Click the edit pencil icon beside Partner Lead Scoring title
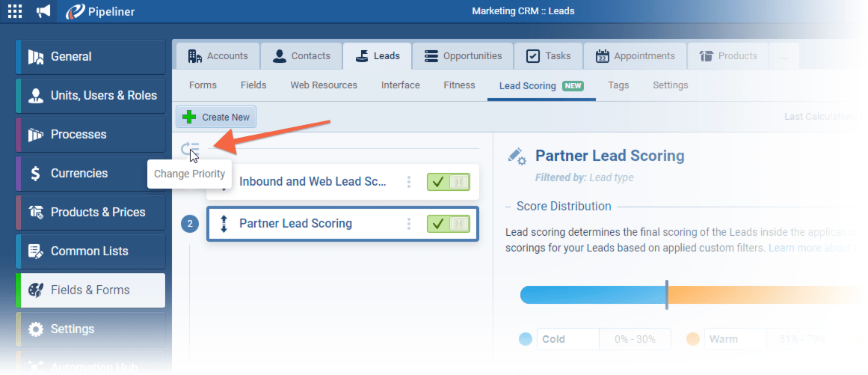 tap(517, 156)
